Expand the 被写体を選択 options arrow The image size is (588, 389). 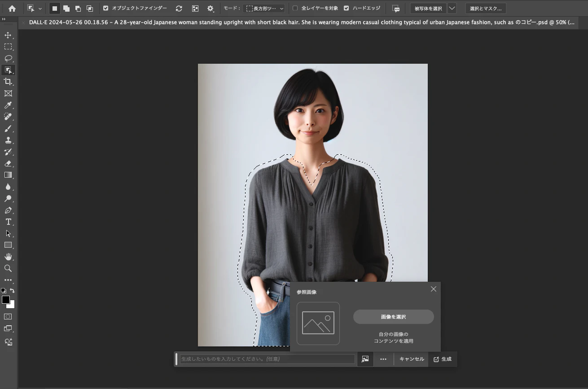tap(452, 8)
